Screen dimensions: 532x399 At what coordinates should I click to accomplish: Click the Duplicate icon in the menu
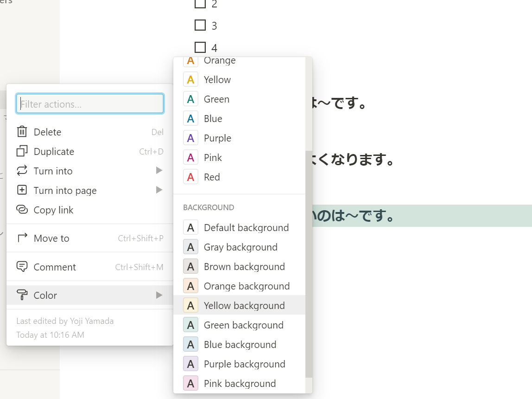pos(22,151)
